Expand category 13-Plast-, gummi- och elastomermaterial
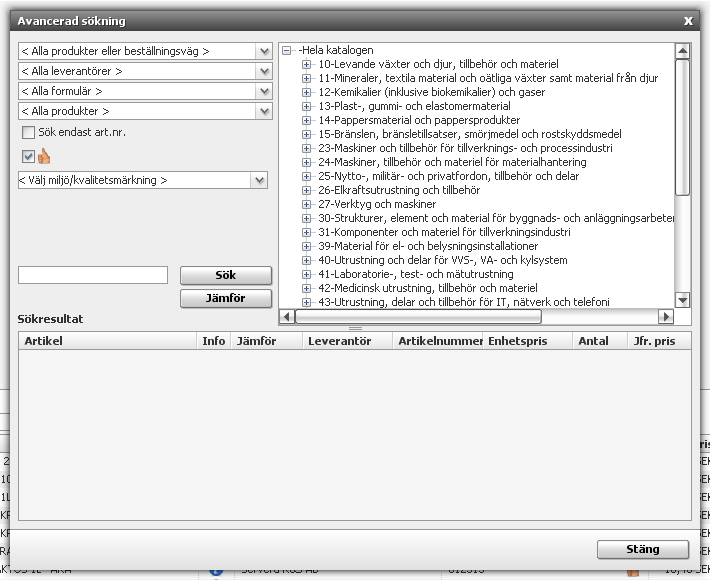Image resolution: width=710 pixels, height=580 pixels. pos(307,106)
